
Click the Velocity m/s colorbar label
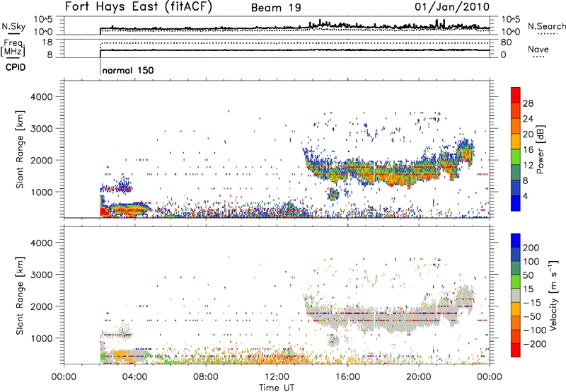pyautogui.click(x=553, y=295)
